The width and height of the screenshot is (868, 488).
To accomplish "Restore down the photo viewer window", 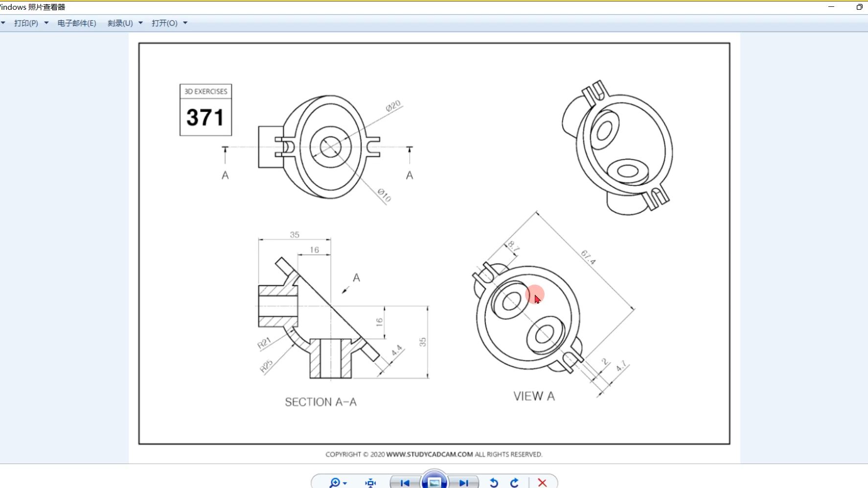I will click(x=859, y=7).
